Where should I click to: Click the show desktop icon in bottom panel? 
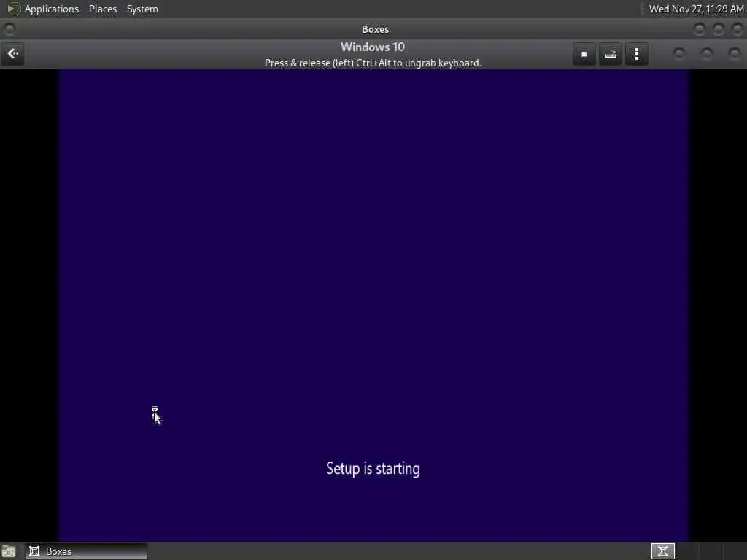click(x=9, y=551)
